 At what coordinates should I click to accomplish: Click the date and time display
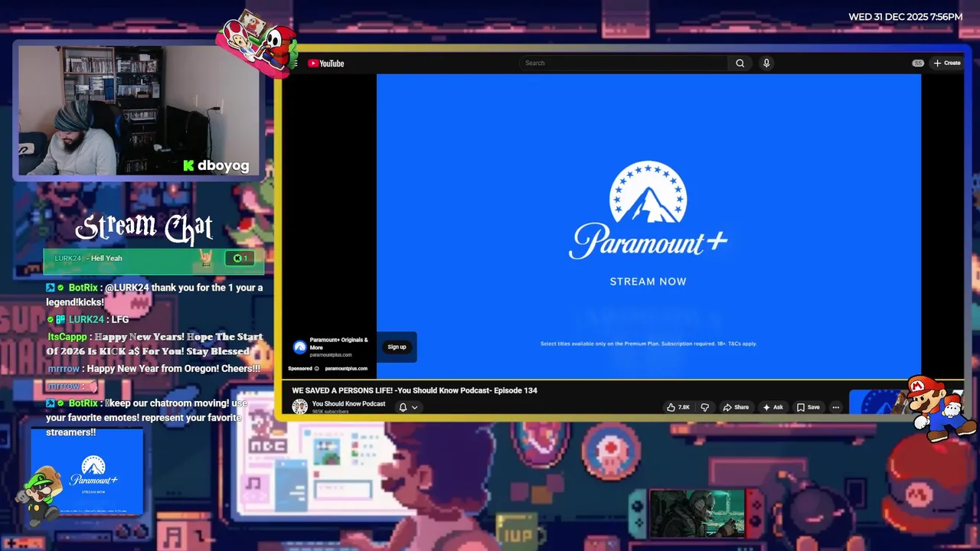click(905, 17)
